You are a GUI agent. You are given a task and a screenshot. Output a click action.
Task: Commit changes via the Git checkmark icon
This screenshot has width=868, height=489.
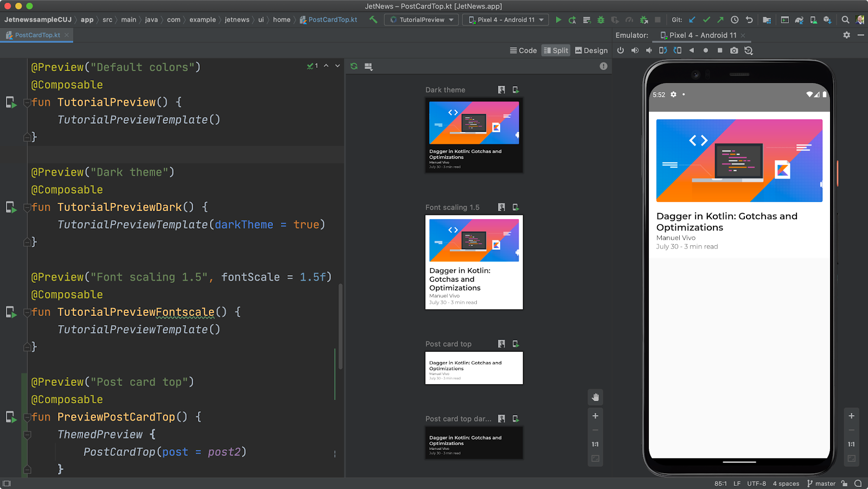706,20
